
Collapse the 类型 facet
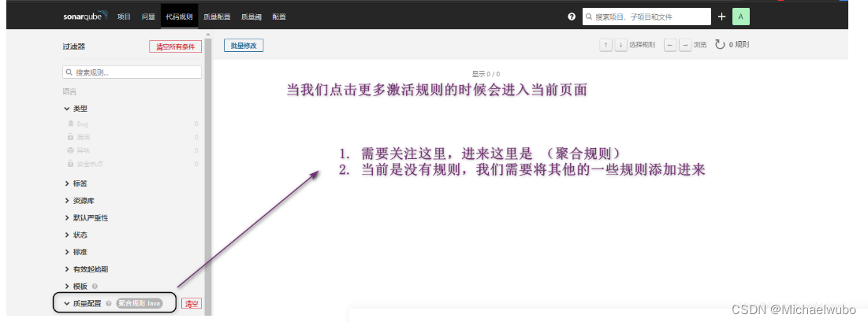76,109
